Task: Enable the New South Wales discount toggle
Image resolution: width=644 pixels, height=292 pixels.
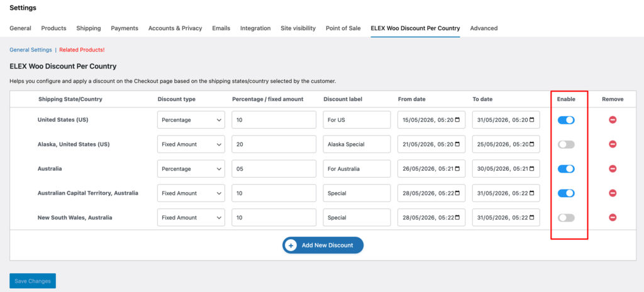Action: [566, 218]
